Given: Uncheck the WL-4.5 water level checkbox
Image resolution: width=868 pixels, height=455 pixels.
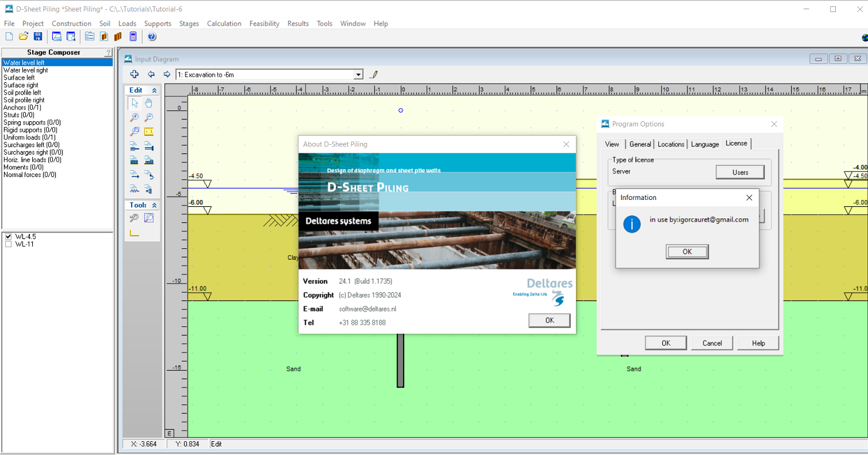Looking at the screenshot, I should [x=9, y=237].
